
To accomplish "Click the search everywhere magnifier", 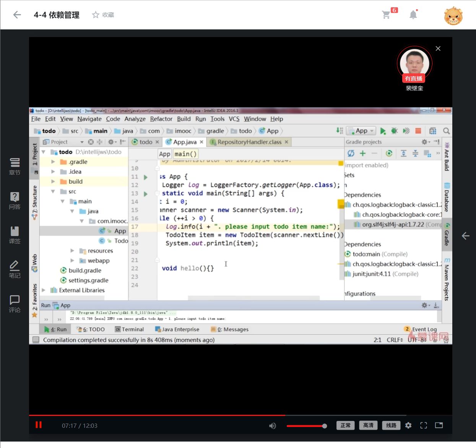I will [x=446, y=131].
